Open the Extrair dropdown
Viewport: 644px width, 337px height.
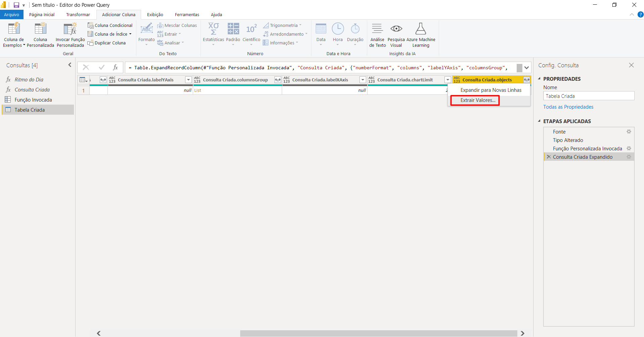169,34
